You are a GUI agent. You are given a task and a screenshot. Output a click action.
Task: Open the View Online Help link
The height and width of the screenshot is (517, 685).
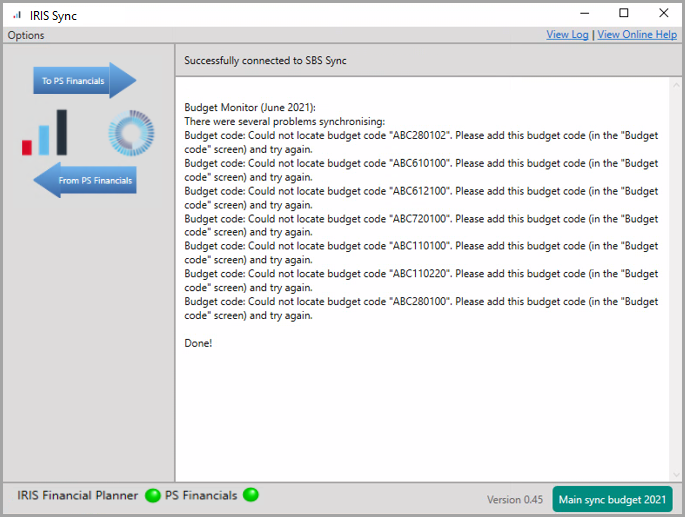(x=637, y=35)
